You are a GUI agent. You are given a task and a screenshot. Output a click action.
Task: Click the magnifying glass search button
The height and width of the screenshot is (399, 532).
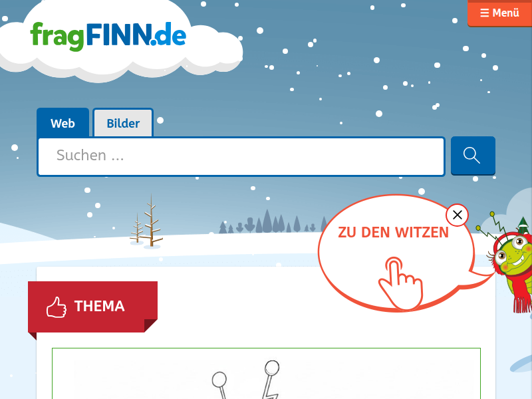pyautogui.click(x=473, y=156)
